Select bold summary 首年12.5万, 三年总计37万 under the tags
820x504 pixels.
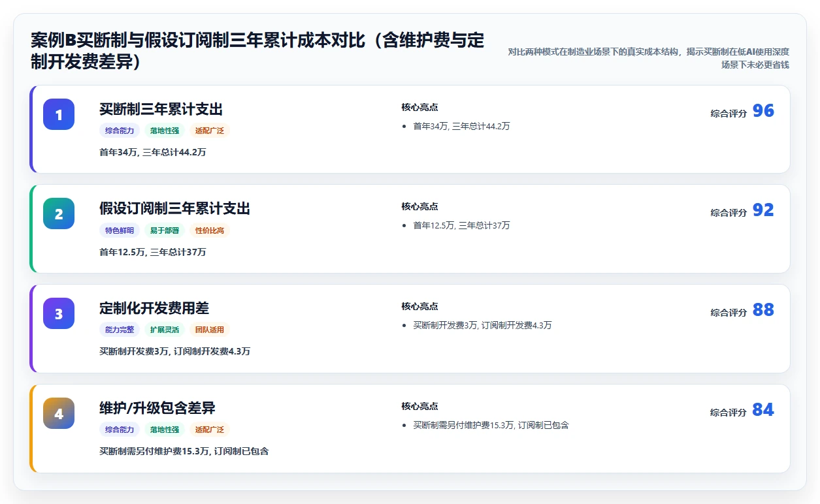(x=152, y=252)
